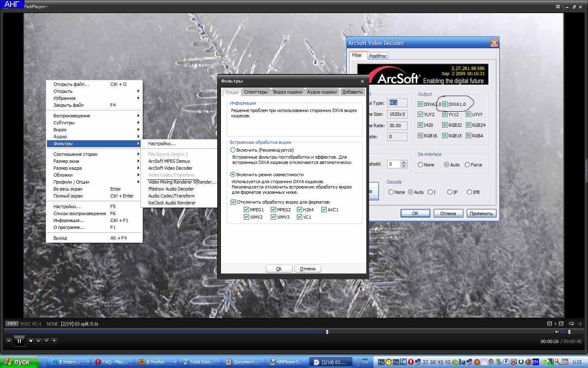This screenshot has height=368, width=588.
Task: Mute audio with the speaker icon
Action: click(x=557, y=332)
